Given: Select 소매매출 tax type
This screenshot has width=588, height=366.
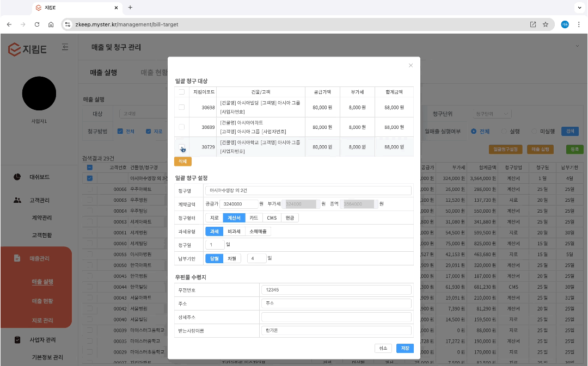Looking at the screenshot, I should [258, 232].
